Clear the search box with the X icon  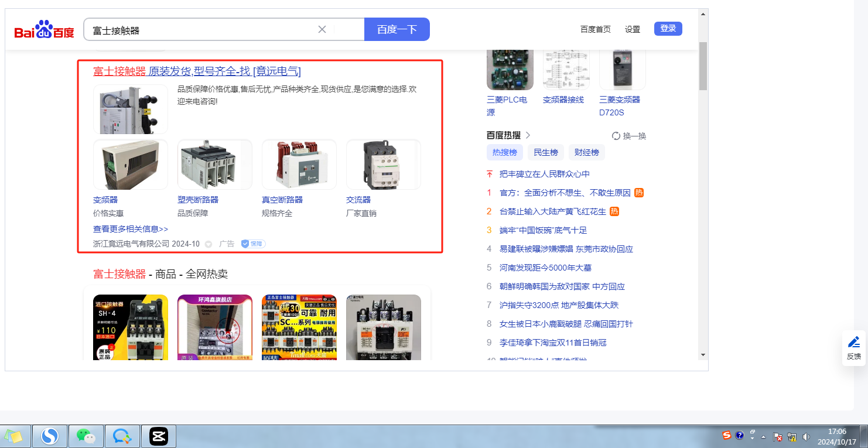click(x=322, y=29)
